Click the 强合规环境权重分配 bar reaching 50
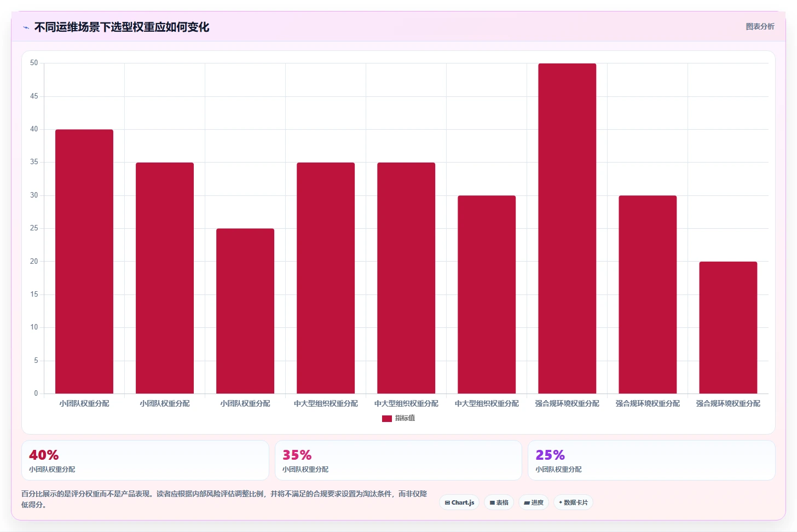 [567, 228]
